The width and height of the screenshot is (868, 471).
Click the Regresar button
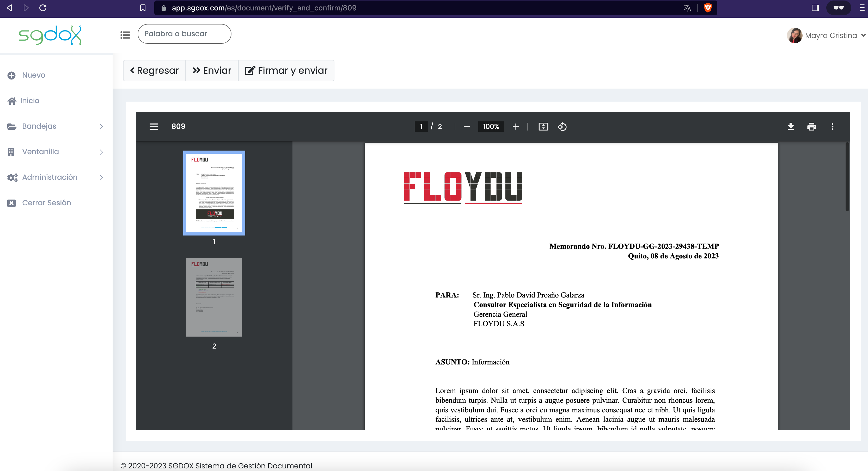point(154,70)
